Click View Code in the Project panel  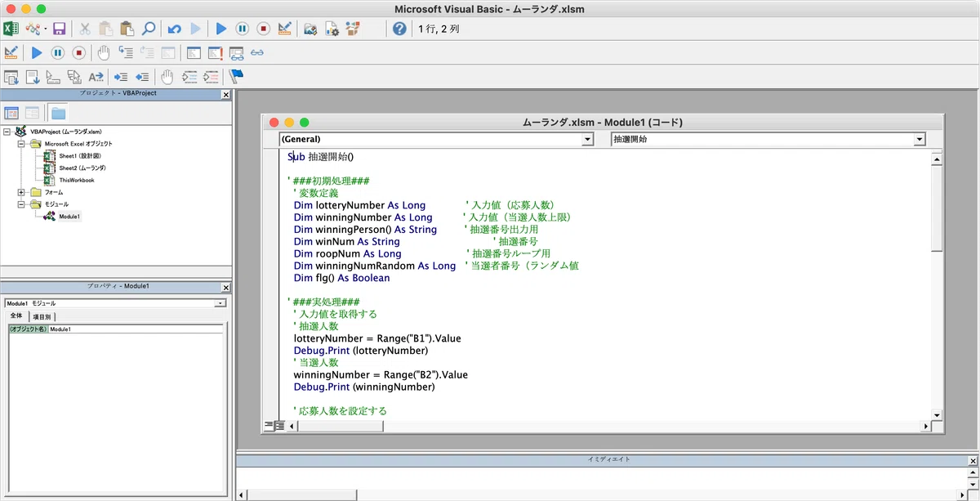[x=11, y=113]
